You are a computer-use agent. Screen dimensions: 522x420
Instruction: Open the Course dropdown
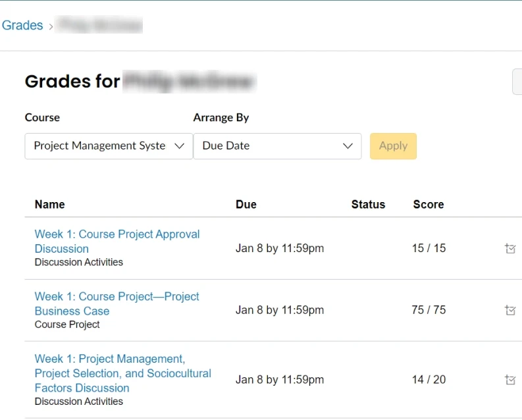[x=109, y=146]
